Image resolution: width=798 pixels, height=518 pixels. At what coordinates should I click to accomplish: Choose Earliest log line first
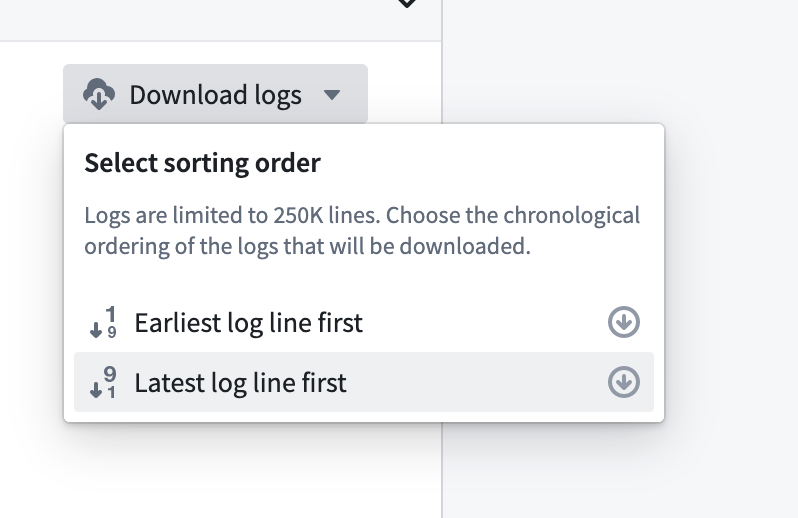click(x=248, y=323)
